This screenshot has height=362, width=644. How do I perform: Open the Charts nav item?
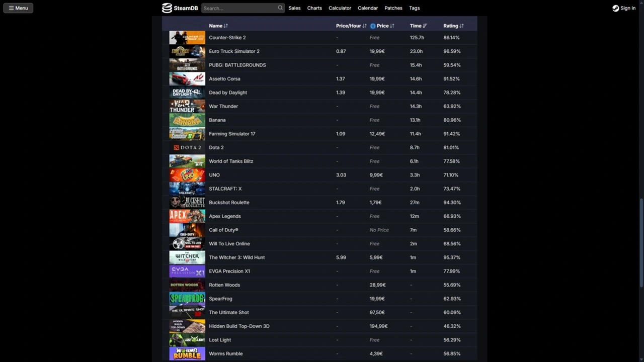click(314, 8)
